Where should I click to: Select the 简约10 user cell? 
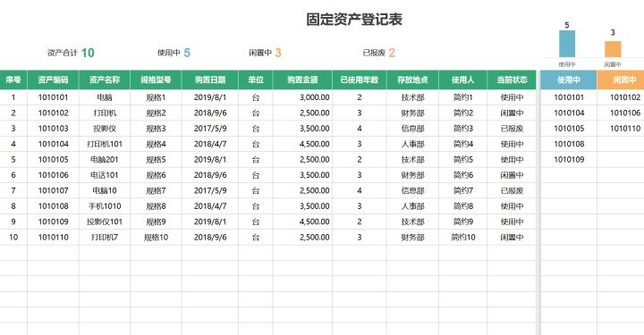click(x=463, y=238)
